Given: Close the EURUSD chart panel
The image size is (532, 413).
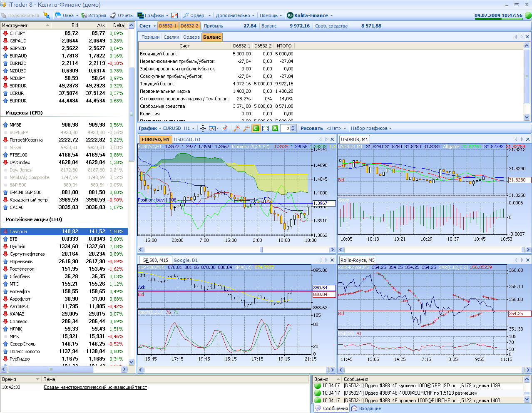Looking at the screenshot, I should (332, 139).
